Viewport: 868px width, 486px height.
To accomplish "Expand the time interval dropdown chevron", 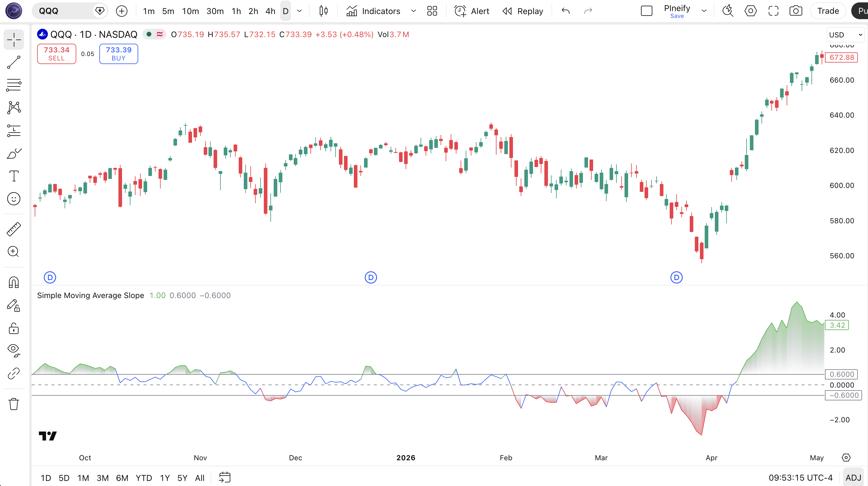I will coord(299,11).
